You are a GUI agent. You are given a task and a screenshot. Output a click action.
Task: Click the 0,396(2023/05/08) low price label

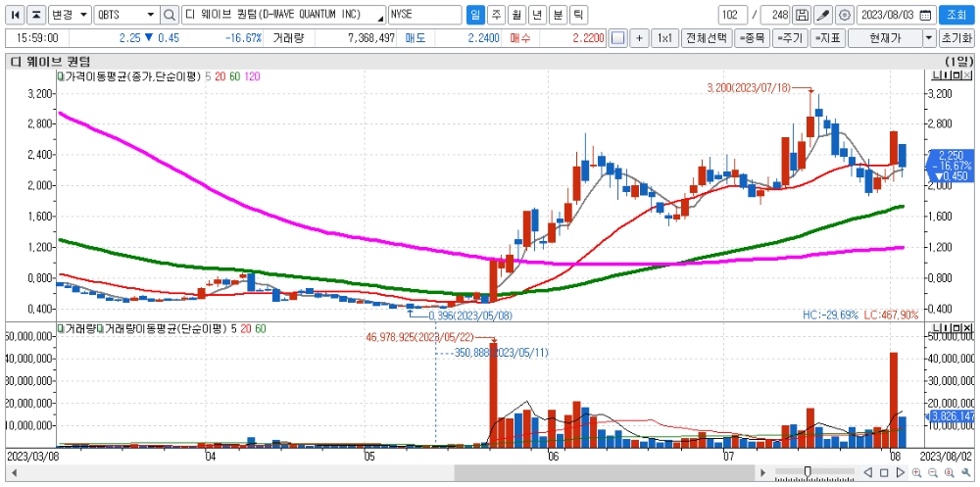point(470,316)
